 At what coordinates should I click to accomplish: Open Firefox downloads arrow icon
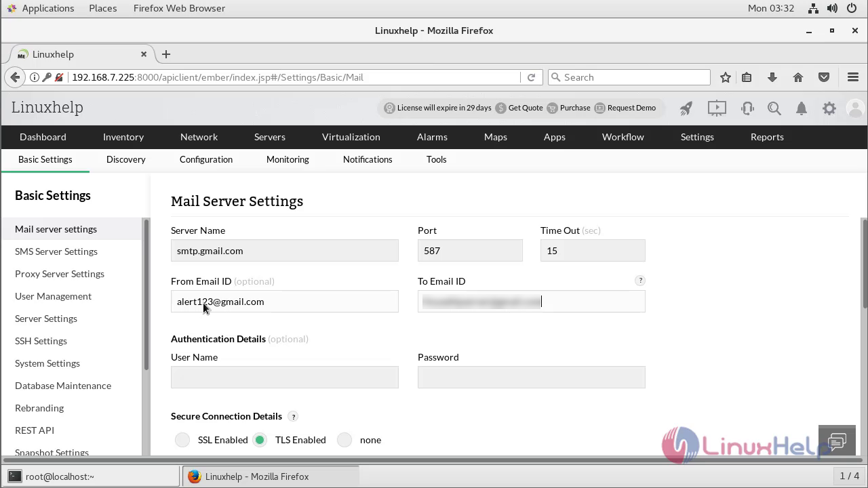tap(772, 77)
